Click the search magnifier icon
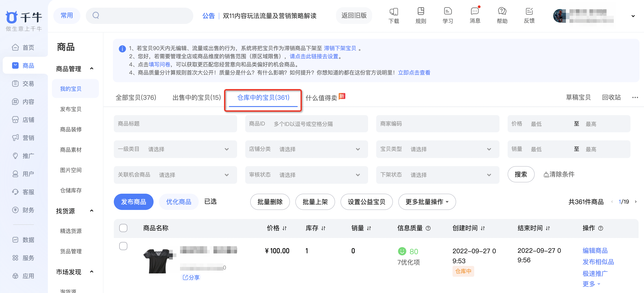Image resolution: width=644 pixels, height=293 pixels. pyautogui.click(x=96, y=16)
